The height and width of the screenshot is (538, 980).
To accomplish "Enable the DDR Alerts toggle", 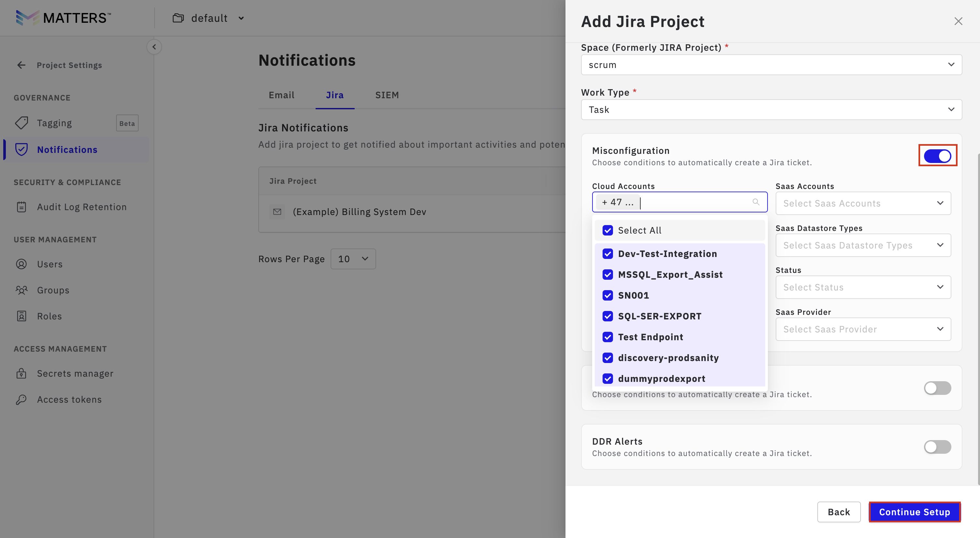I will [937, 447].
